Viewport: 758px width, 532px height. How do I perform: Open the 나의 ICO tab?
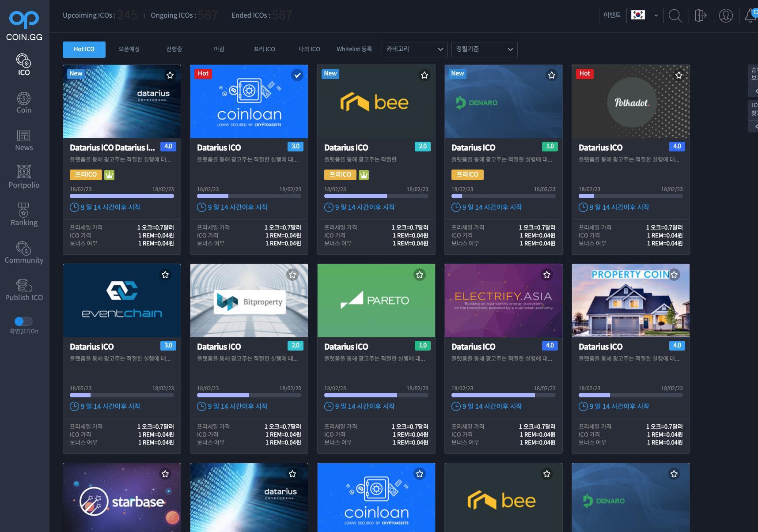pyautogui.click(x=309, y=49)
